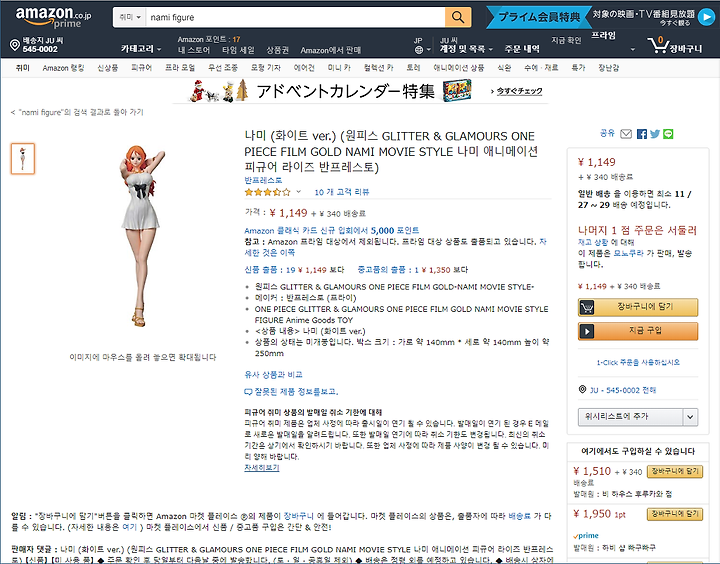Click the 상품권 nav link
Viewport: 720px width, 564px height.
tap(277, 50)
